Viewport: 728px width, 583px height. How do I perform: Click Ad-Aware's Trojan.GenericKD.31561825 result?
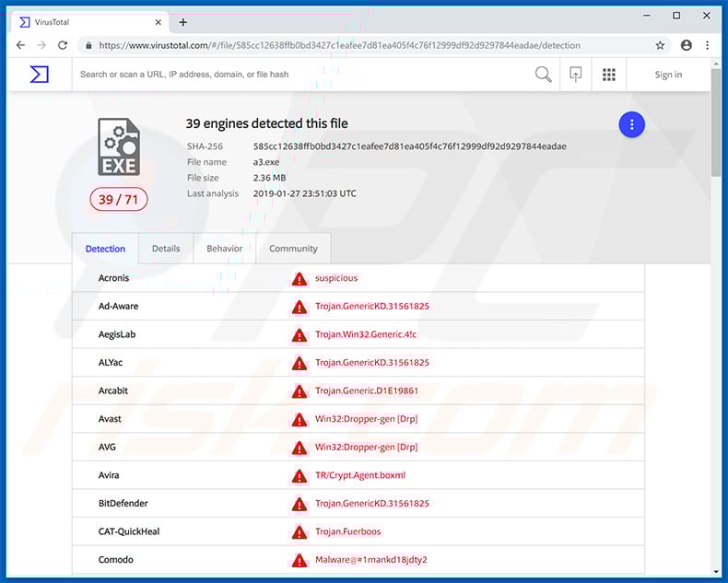pyautogui.click(x=372, y=307)
